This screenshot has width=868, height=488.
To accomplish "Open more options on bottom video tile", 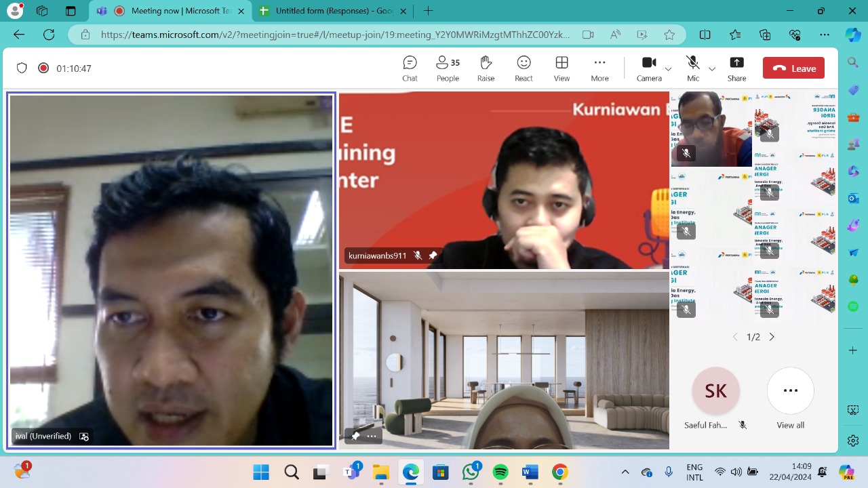I will pos(372,436).
